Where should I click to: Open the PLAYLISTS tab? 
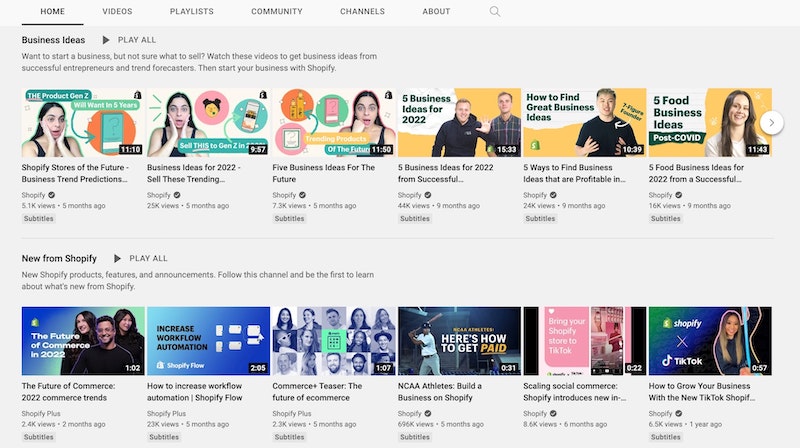point(192,11)
